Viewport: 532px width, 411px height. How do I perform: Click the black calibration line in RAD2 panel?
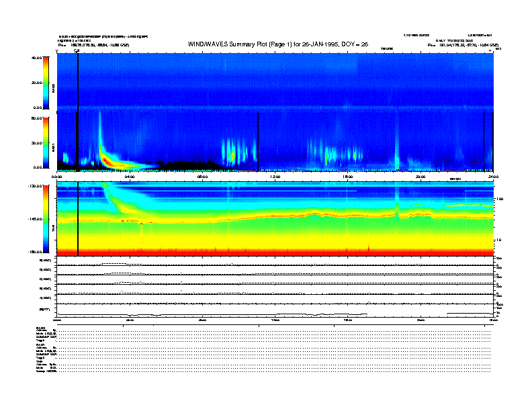point(78,81)
